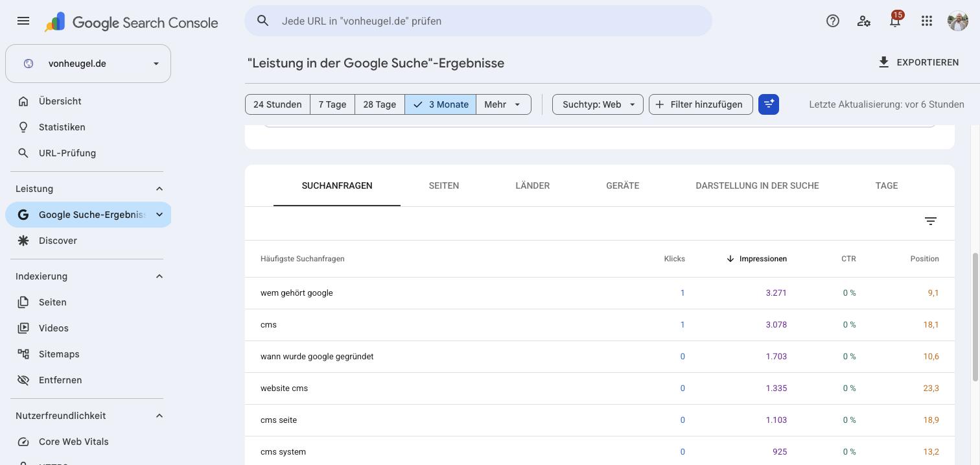Click the Sitemaps icon

point(23,354)
